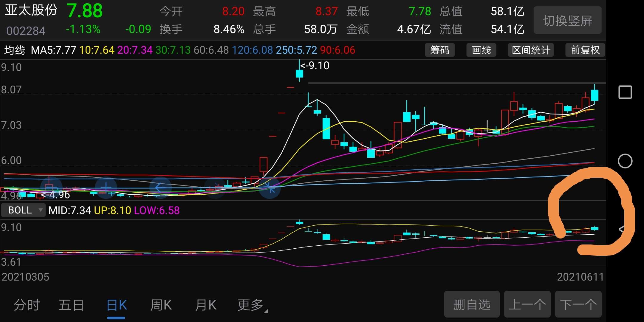Image resolution: width=644 pixels, height=322 pixels.
Task: Expand the 更多 period options
Action: coord(252,305)
